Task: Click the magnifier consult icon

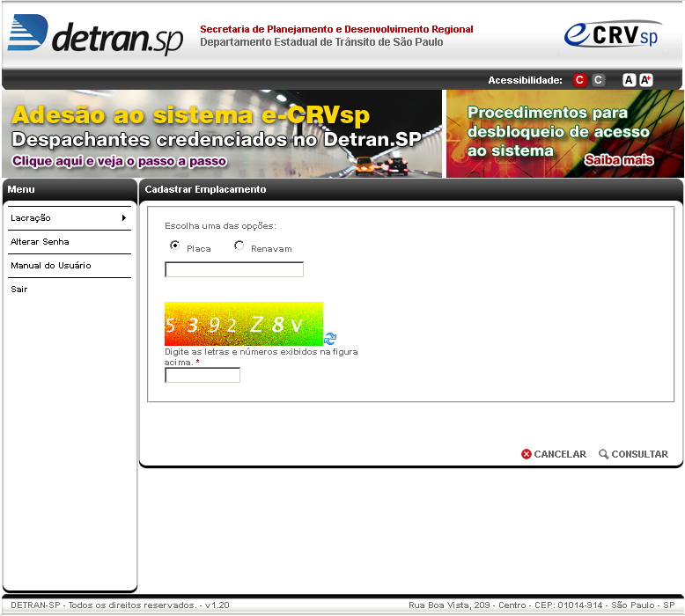Action: point(603,454)
